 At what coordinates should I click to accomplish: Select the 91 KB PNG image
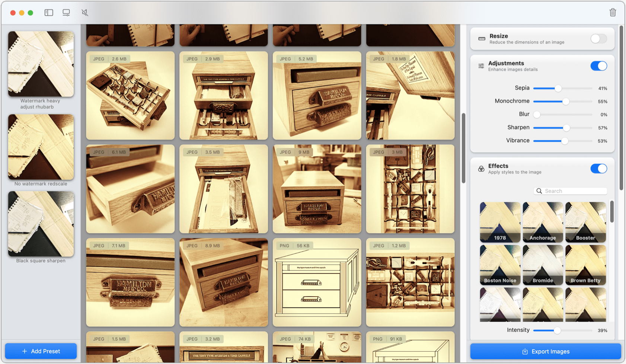pyautogui.click(x=410, y=347)
